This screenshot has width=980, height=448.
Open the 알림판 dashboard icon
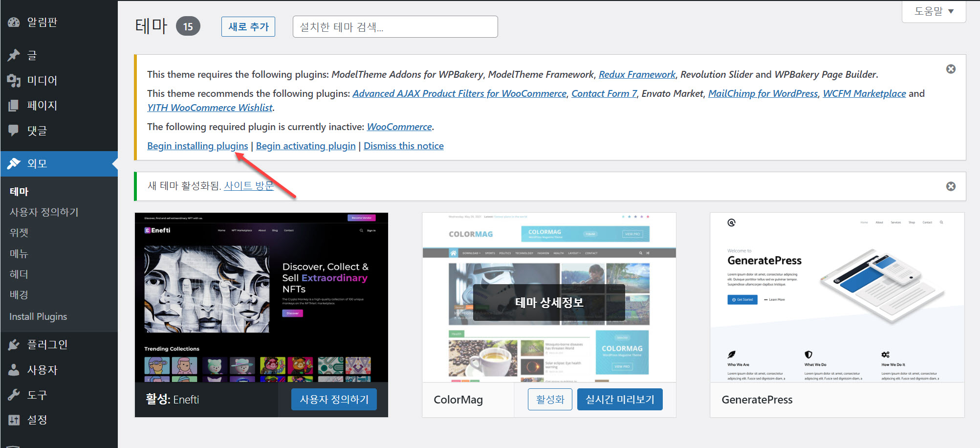[x=14, y=22]
